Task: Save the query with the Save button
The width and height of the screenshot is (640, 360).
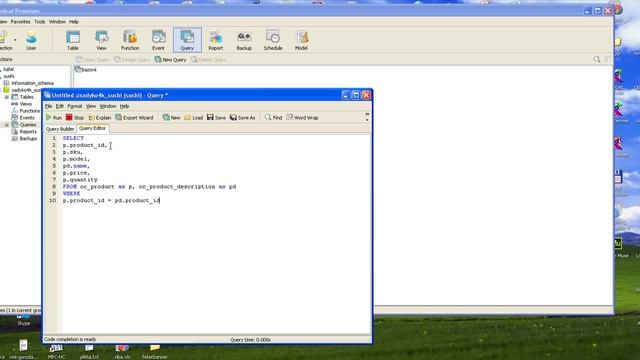Action: pos(216,118)
